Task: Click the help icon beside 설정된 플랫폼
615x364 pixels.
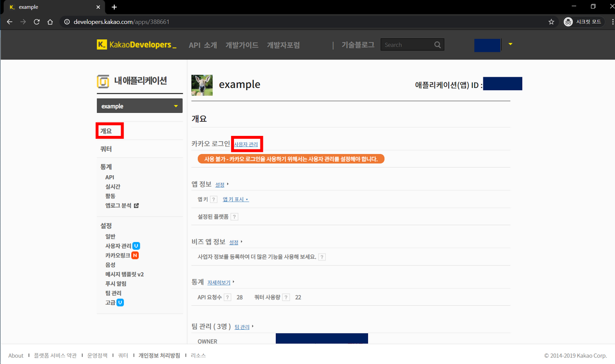Action: point(234,217)
